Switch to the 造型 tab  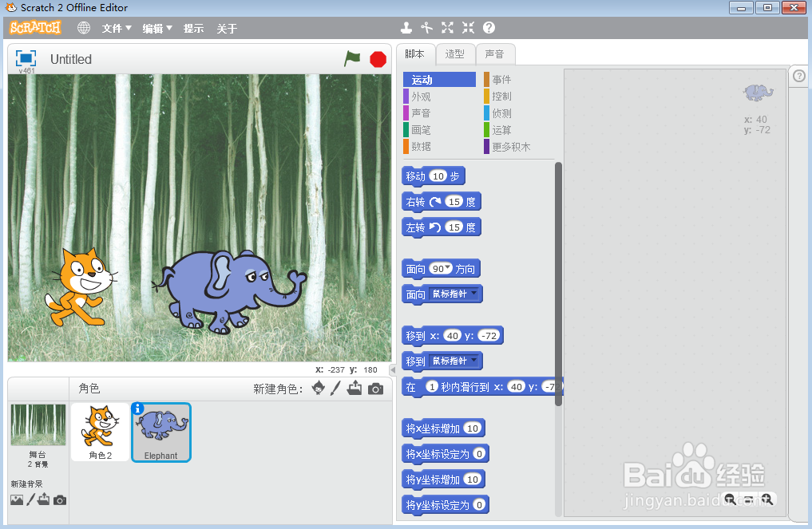pos(454,53)
